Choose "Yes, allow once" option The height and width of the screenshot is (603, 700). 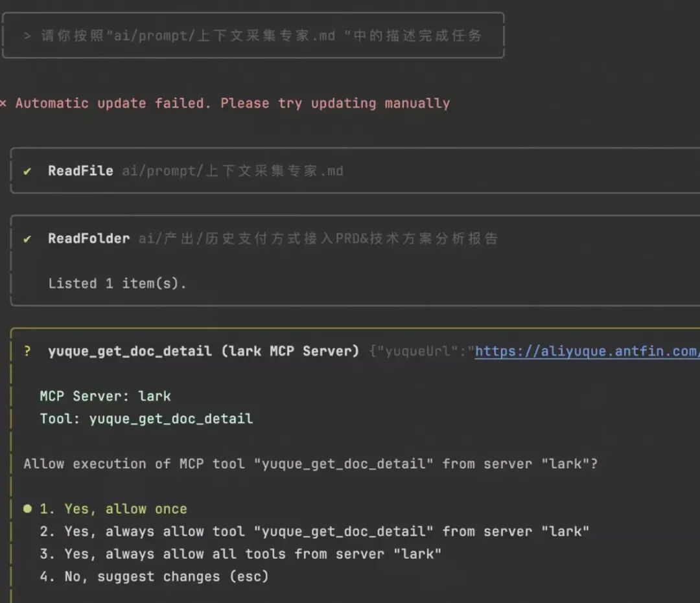tap(113, 509)
